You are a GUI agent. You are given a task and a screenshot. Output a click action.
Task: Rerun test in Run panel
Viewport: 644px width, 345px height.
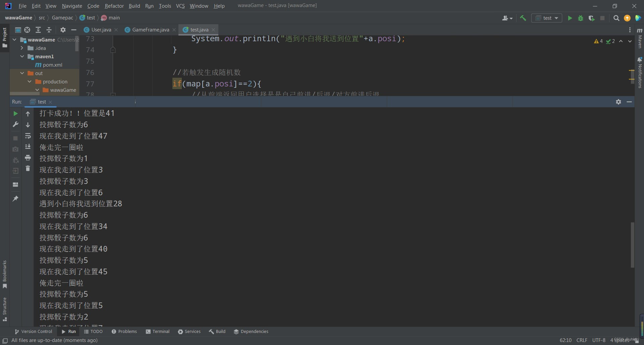[15, 114]
